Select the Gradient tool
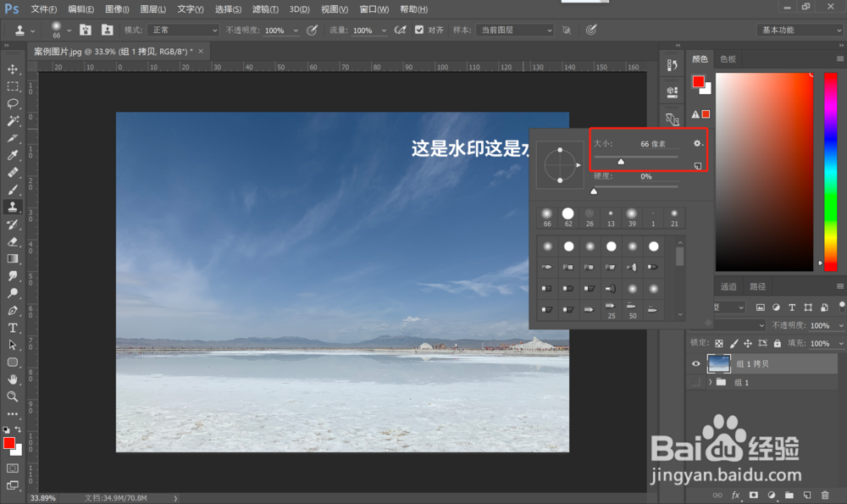Image resolution: width=847 pixels, height=504 pixels. pos(13,258)
